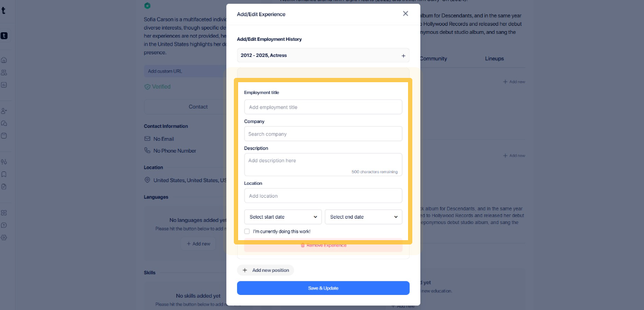This screenshot has height=310, width=644.
Task: Open the Select start date dropdown
Action: [283, 217]
